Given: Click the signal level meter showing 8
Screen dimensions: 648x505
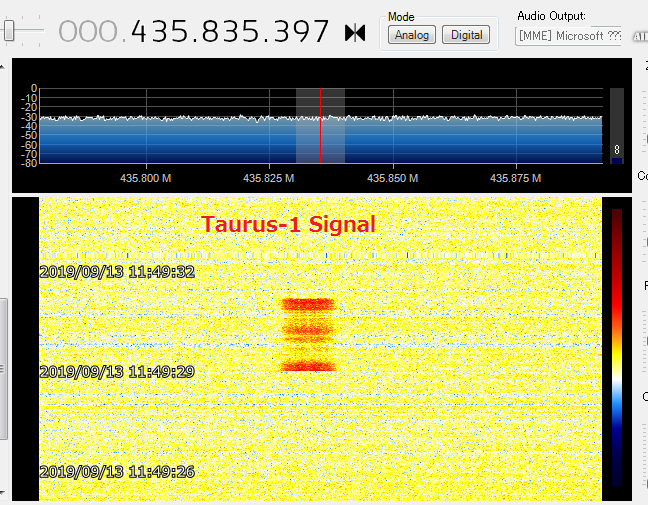Looking at the screenshot, I should coord(617,126).
